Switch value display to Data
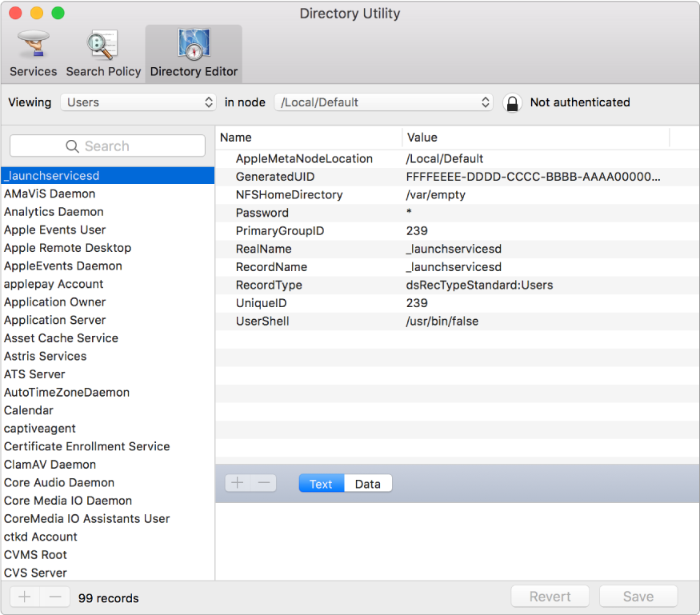700x615 pixels. tap(367, 483)
